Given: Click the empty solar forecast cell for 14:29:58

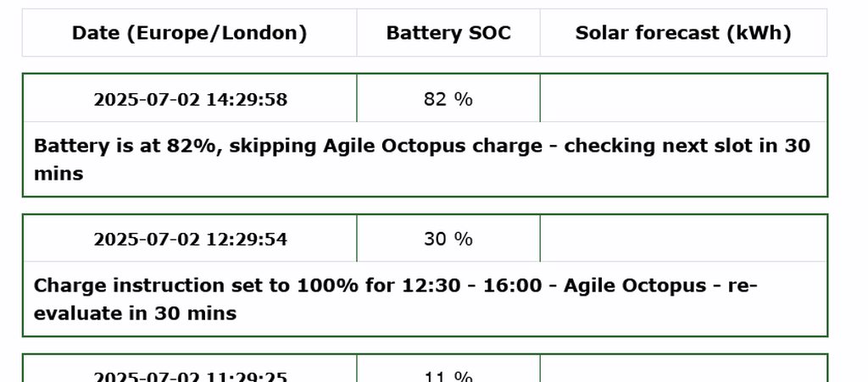Looking at the screenshot, I should click(683, 99).
